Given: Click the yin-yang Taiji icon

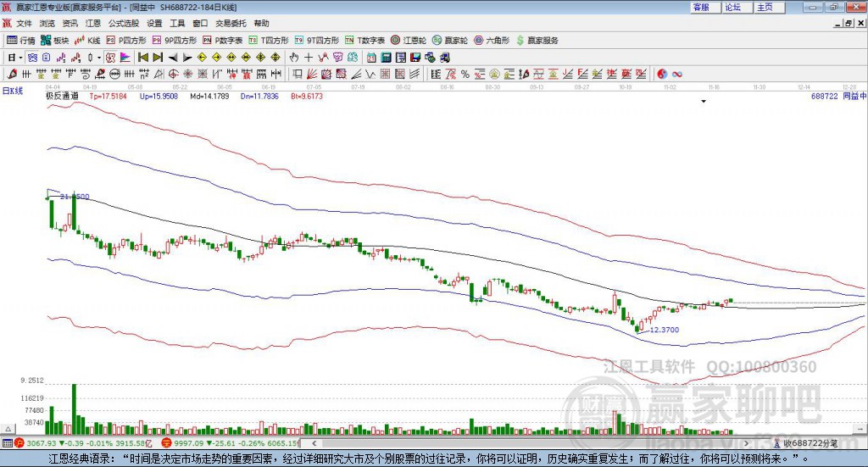Looking at the screenshot, I should (663, 74).
